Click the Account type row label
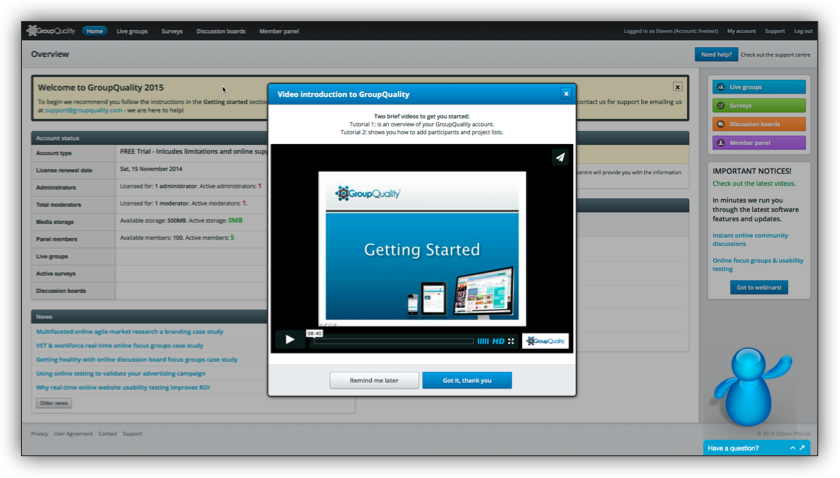This screenshot has height=478, width=840. [54, 153]
